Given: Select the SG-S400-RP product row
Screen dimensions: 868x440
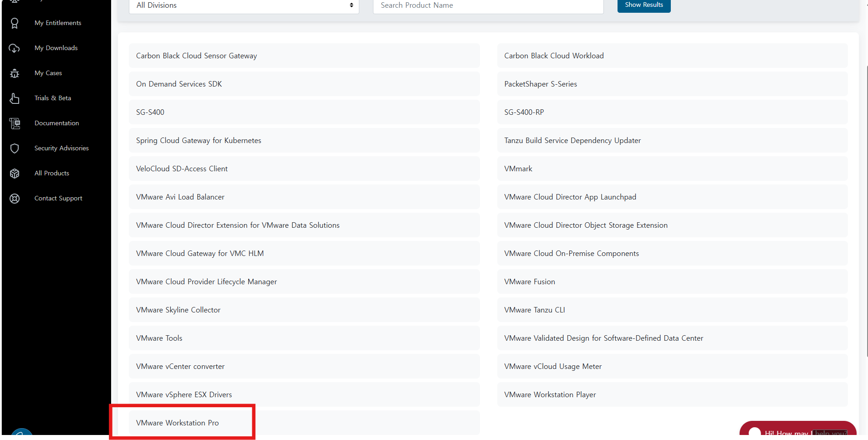Looking at the screenshot, I should 672,112.
